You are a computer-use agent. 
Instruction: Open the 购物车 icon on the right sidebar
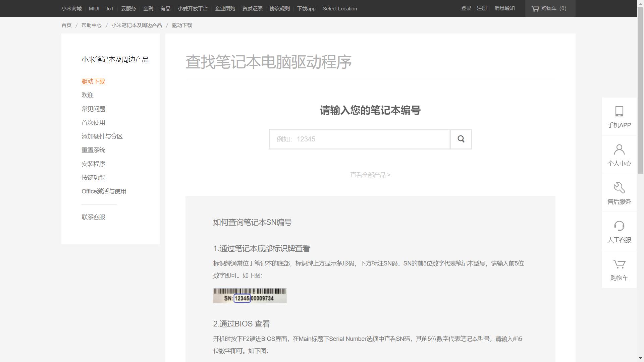(619, 269)
